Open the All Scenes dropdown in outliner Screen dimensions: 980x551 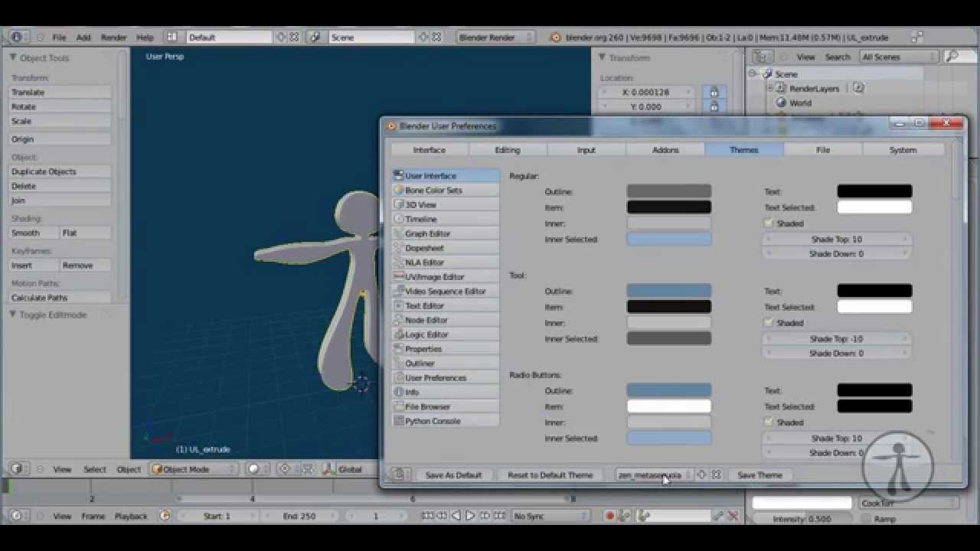898,57
